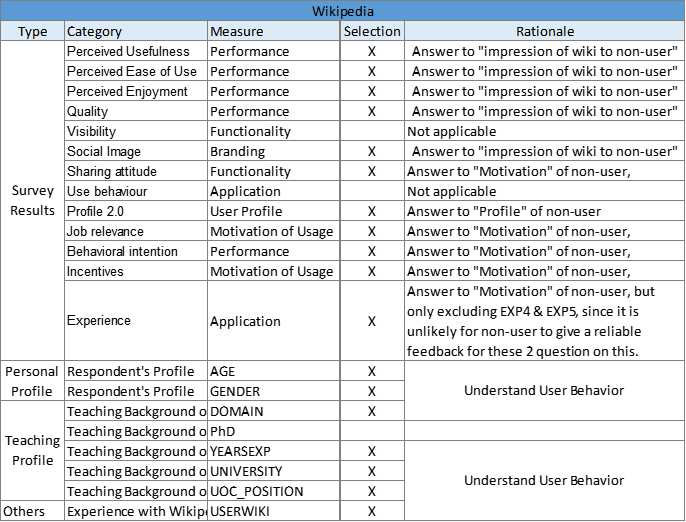
Task: Click Not applicable rationale in Use behaviour row
Action: pyautogui.click(x=545, y=191)
